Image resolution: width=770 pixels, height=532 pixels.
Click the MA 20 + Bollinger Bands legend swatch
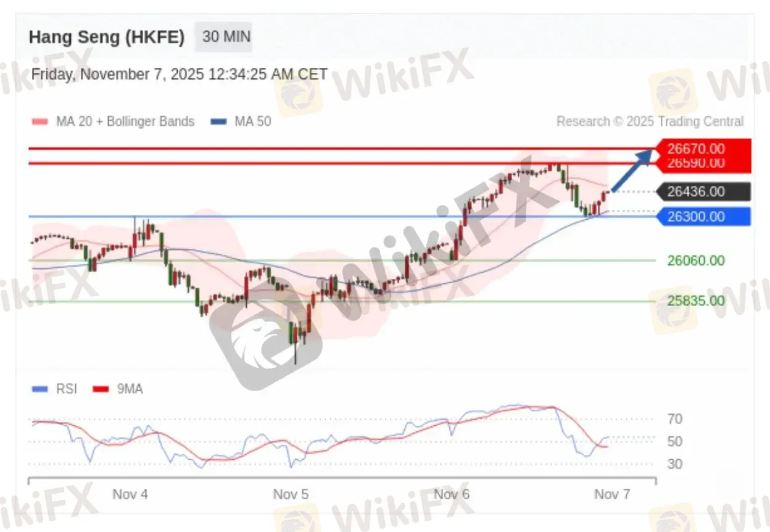[x=40, y=122]
